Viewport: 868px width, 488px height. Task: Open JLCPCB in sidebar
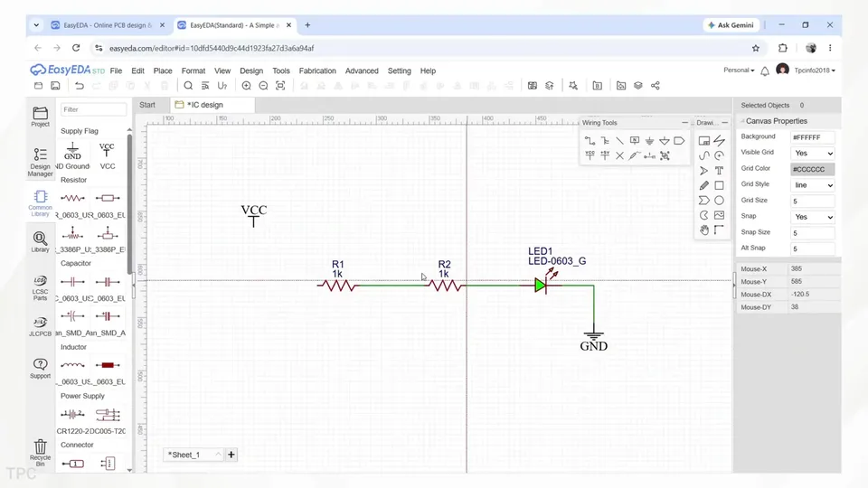click(40, 326)
